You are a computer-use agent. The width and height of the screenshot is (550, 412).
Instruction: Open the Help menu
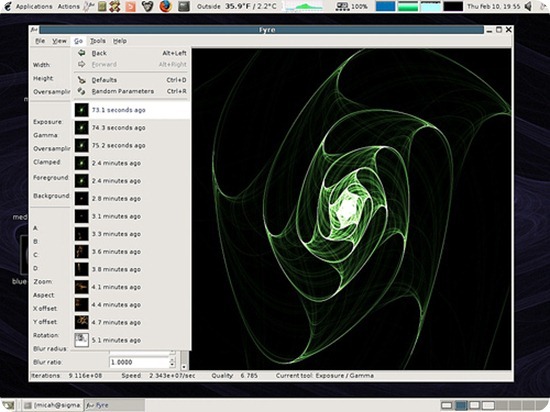(120, 41)
